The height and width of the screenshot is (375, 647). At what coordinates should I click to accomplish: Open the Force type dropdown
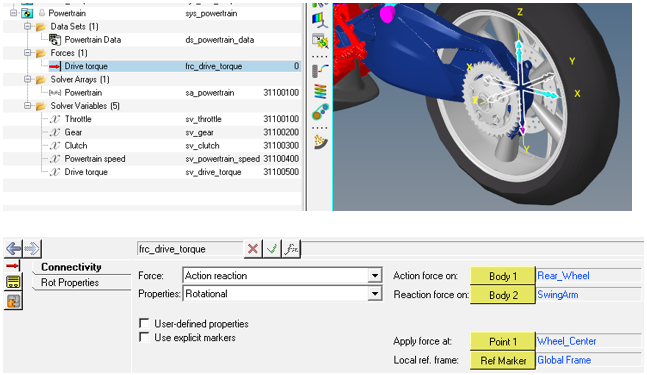pyautogui.click(x=375, y=276)
